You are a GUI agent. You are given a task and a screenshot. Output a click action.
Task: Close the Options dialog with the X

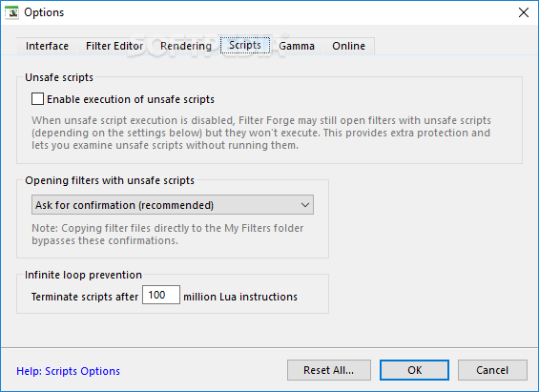(x=523, y=12)
